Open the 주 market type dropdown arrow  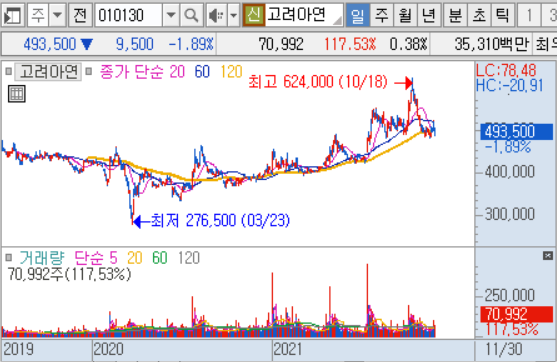tap(57, 15)
